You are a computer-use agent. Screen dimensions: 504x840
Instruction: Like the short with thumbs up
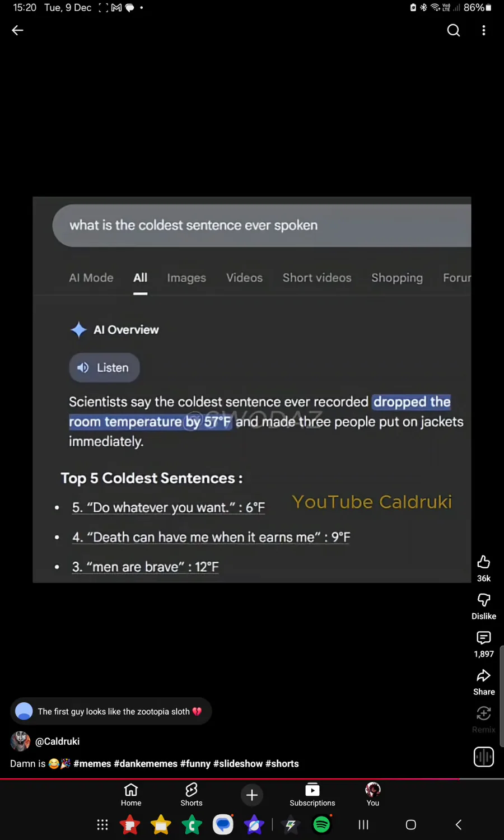pyautogui.click(x=484, y=562)
